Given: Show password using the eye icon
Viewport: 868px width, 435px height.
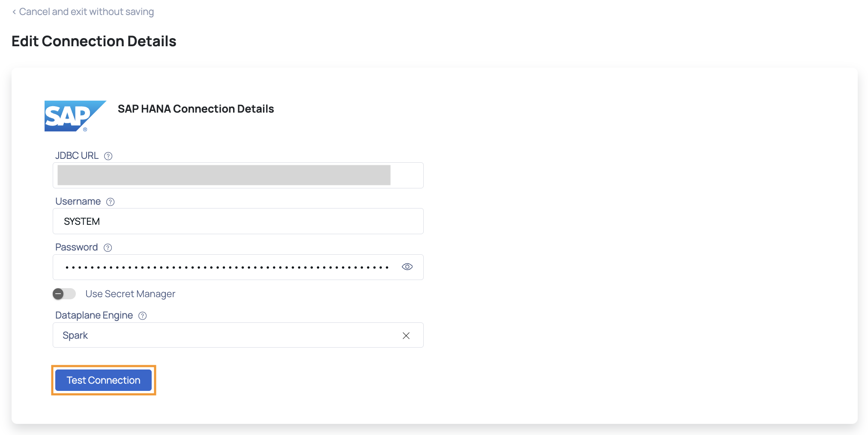Looking at the screenshot, I should tap(407, 267).
